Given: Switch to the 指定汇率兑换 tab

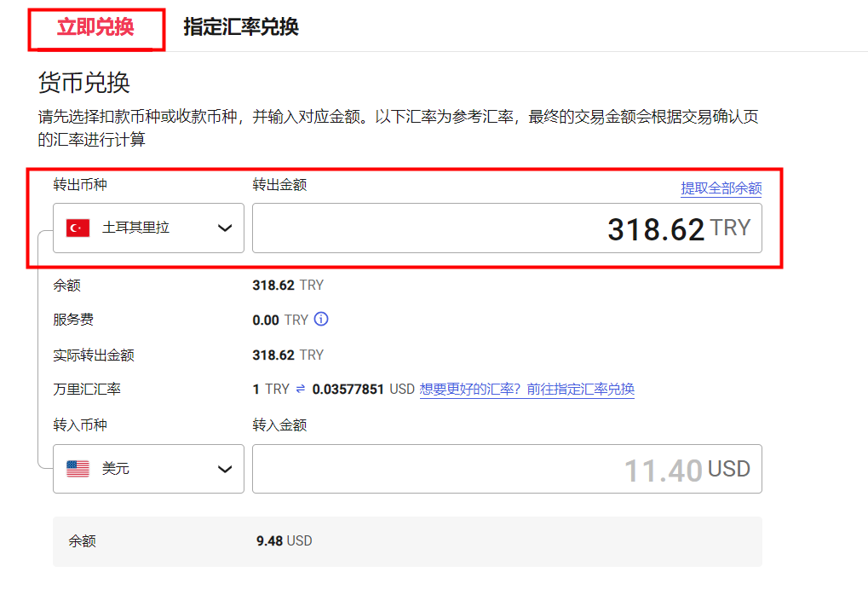Looking at the screenshot, I should (x=241, y=27).
